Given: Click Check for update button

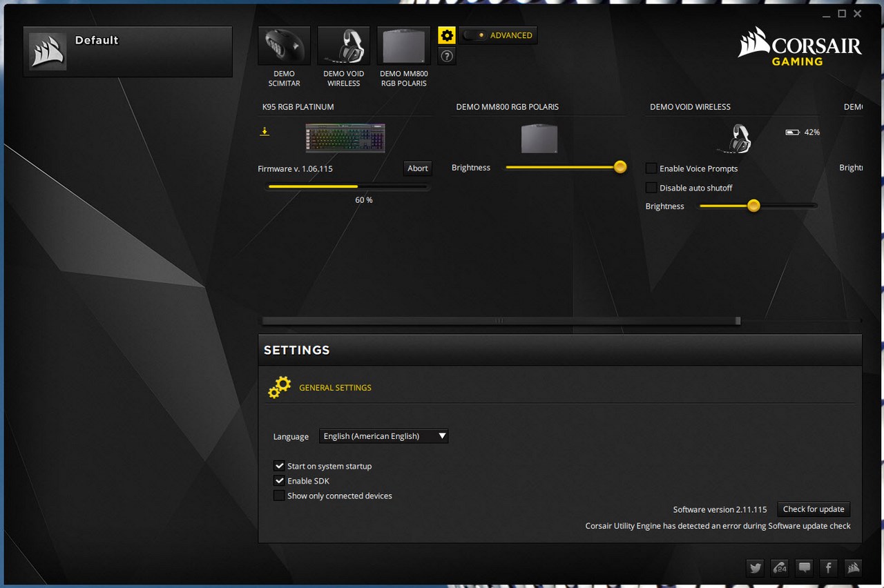Looking at the screenshot, I should 814,509.
